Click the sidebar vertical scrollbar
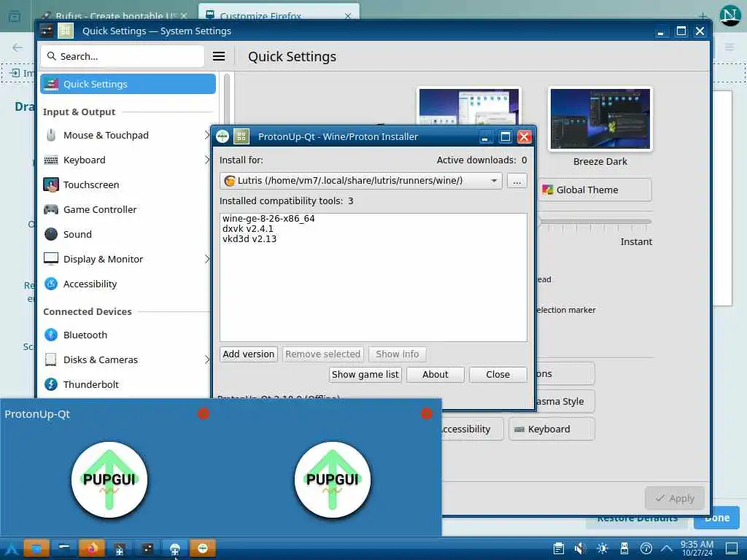This screenshot has height=560, width=747. click(226, 98)
